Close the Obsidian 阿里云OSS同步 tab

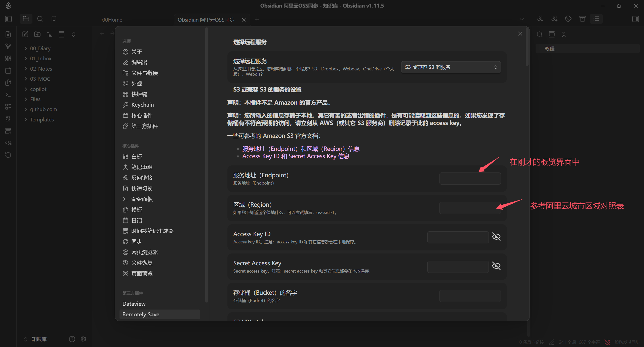(x=244, y=20)
